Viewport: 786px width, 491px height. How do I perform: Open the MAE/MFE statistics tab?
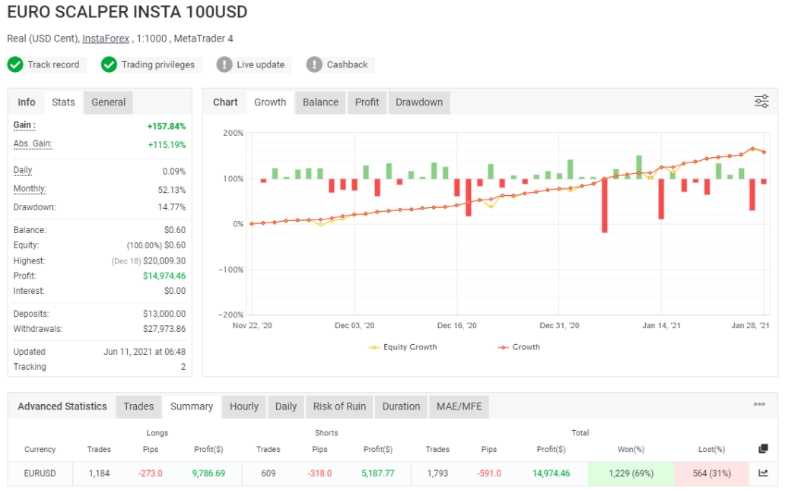tap(459, 406)
